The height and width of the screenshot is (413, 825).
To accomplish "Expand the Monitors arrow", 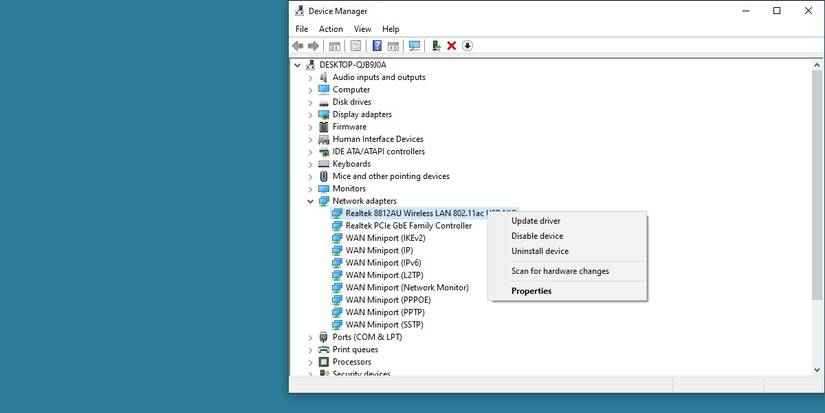I will coord(310,189).
